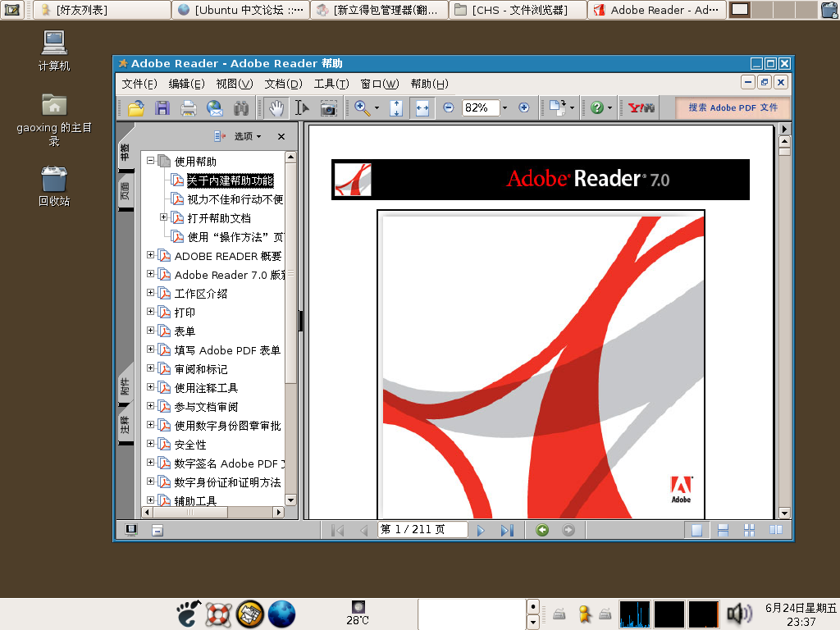
Task: Select the Hand tool
Action: pyautogui.click(x=276, y=108)
